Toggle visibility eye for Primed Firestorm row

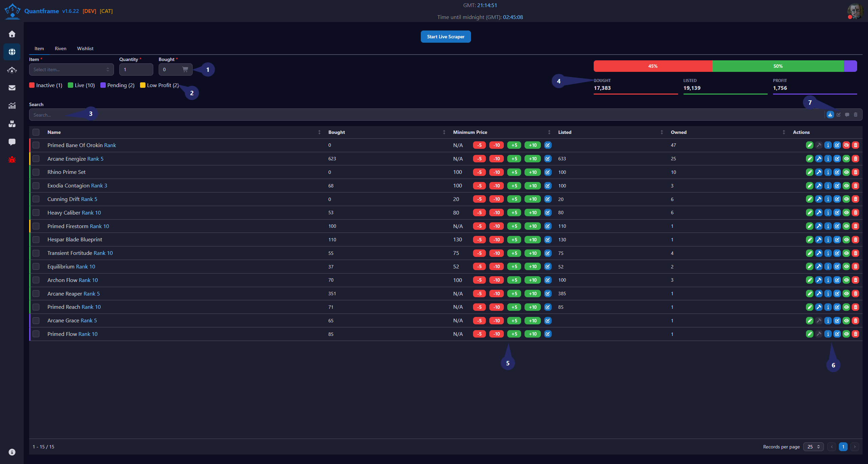click(x=846, y=226)
